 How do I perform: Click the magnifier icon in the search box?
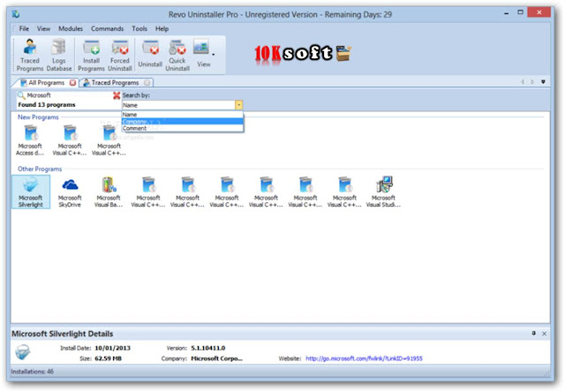point(21,95)
